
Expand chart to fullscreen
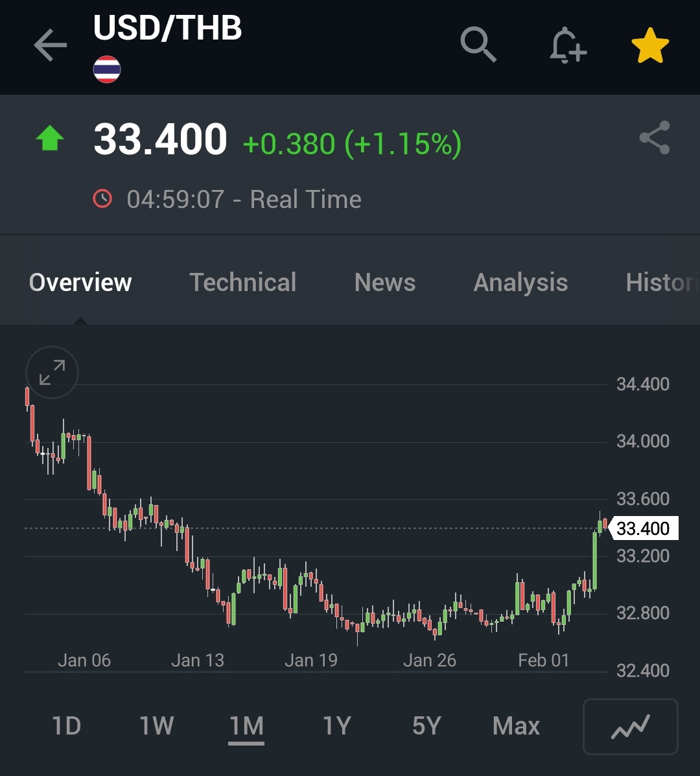(52, 373)
